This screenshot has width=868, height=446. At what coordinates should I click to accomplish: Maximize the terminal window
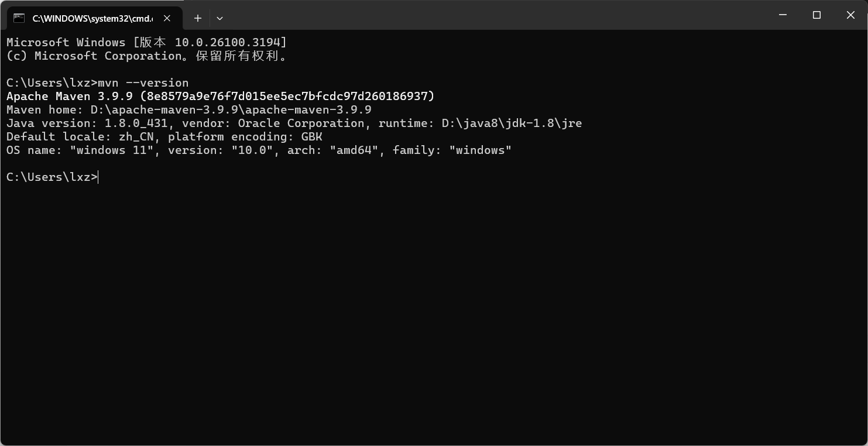(x=816, y=15)
